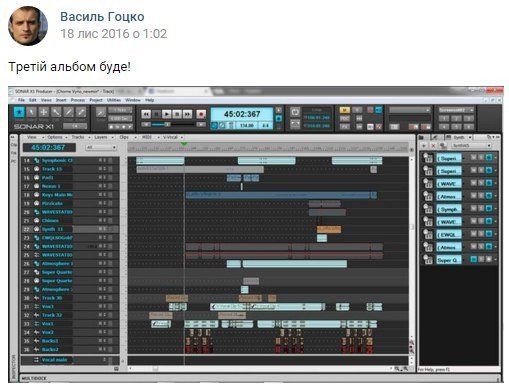
Task: Click the red X Delete Synth icon
Action: tap(433, 145)
